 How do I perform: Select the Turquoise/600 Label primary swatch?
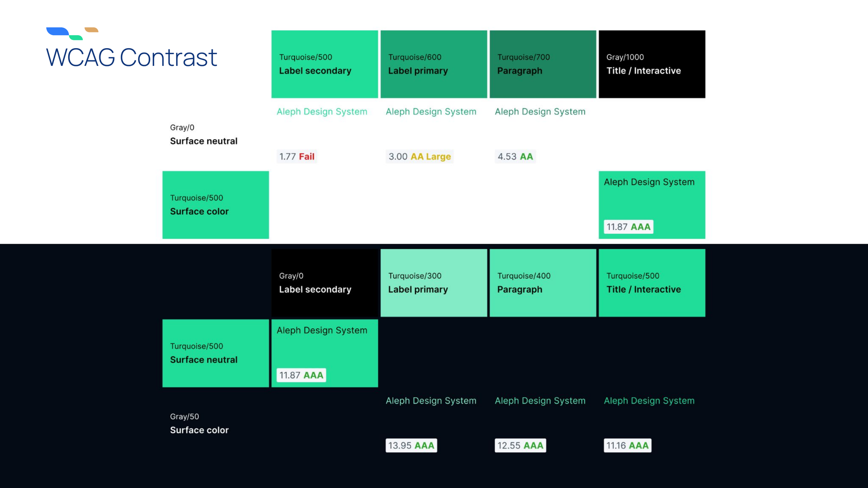coord(434,64)
